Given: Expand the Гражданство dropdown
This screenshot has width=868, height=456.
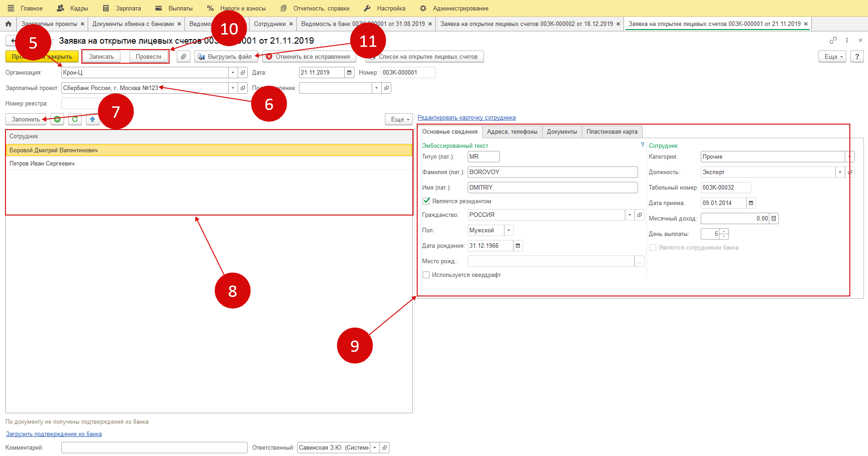Looking at the screenshot, I should click(629, 215).
